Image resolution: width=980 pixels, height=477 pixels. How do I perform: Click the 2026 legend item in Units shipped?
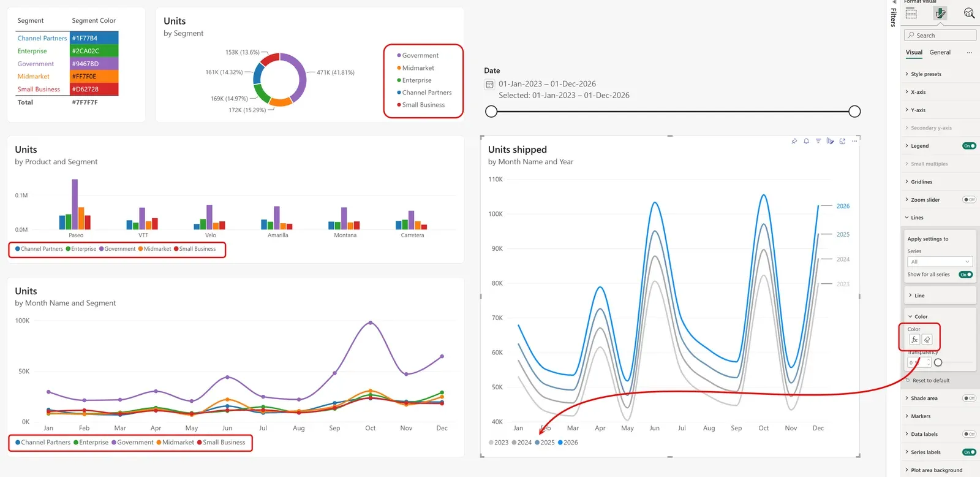point(568,443)
